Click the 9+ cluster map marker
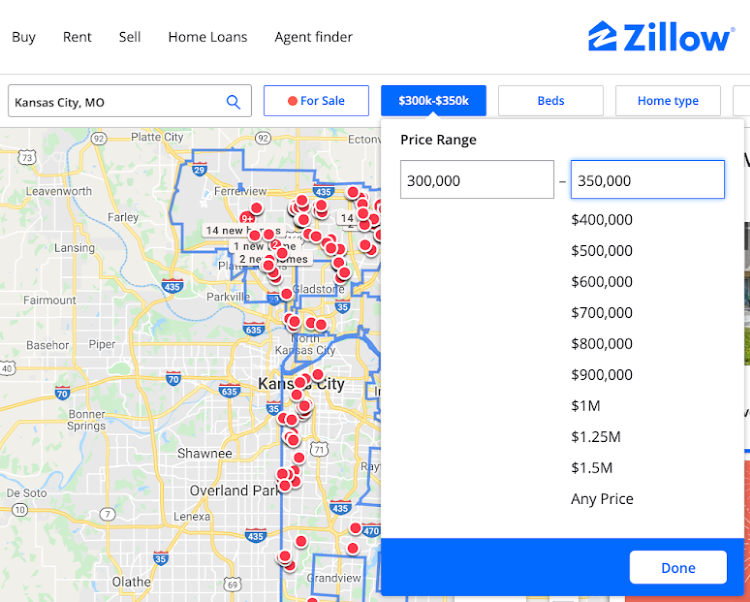 tap(247, 219)
